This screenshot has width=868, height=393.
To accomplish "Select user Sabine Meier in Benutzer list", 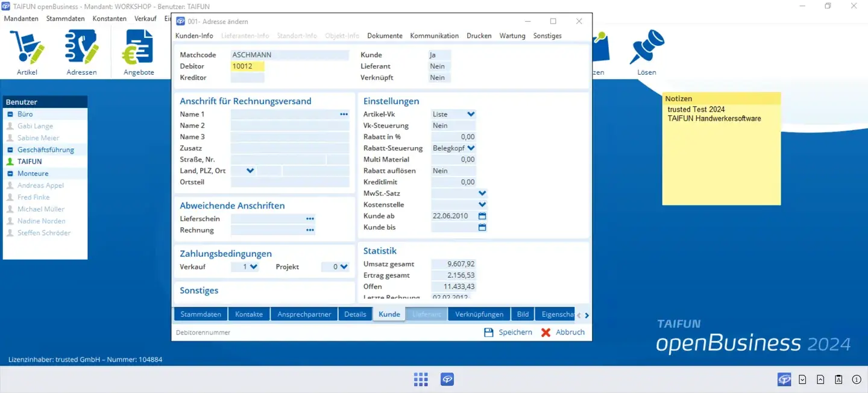I will [x=38, y=138].
